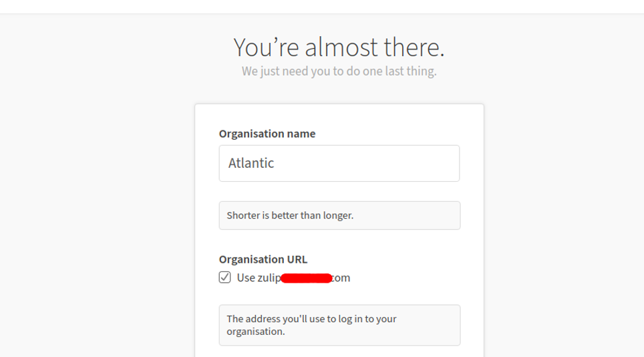Screen dimensions: 644x357
Task: Click the 'com' text after the redacted URL
Action: click(x=341, y=277)
